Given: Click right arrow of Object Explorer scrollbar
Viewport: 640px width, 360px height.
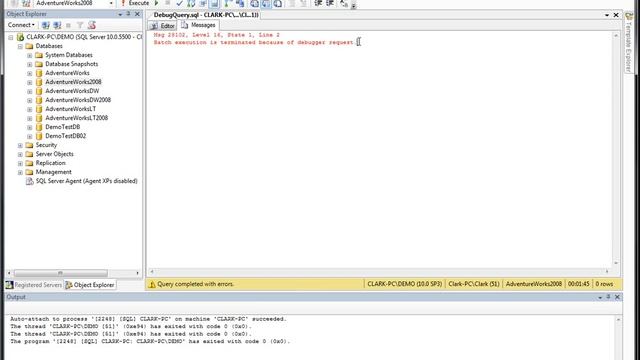Looking at the screenshot, I should (x=137, y=273).
